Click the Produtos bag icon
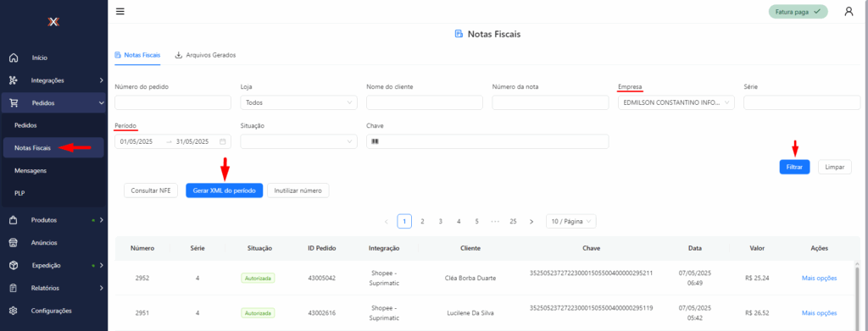This screenshot has width=868, height=331. point(14,220)
